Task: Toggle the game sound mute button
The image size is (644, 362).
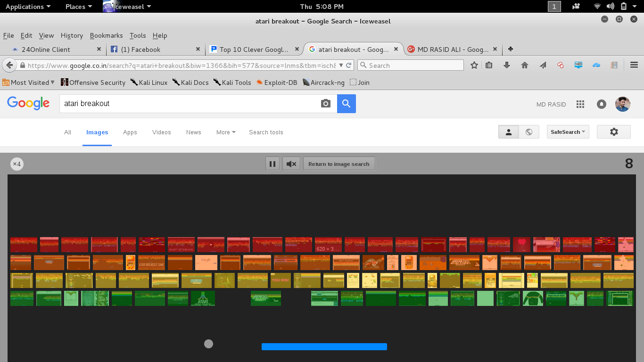Action: (x=291, y=164)
